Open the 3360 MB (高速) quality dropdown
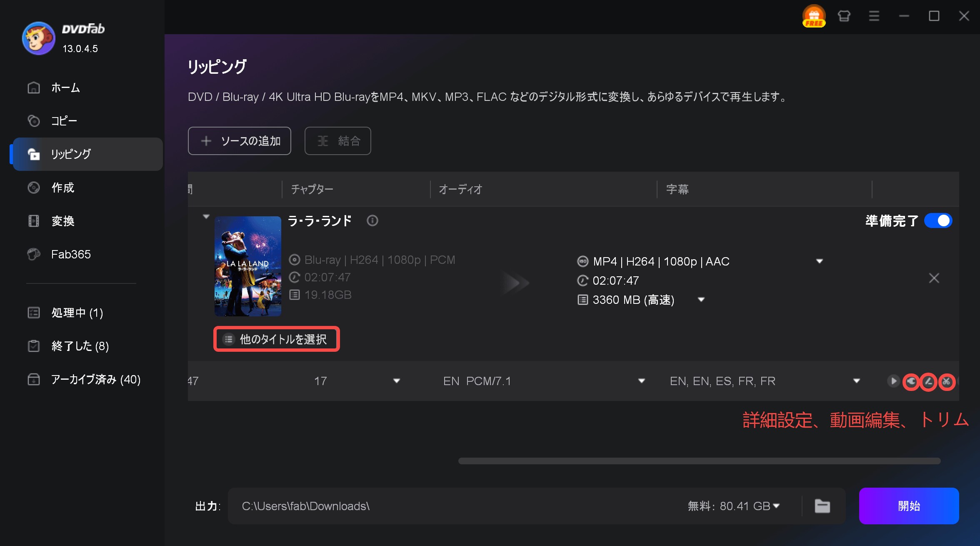Viewport: 980px width, 546px height. click(701, 300)
